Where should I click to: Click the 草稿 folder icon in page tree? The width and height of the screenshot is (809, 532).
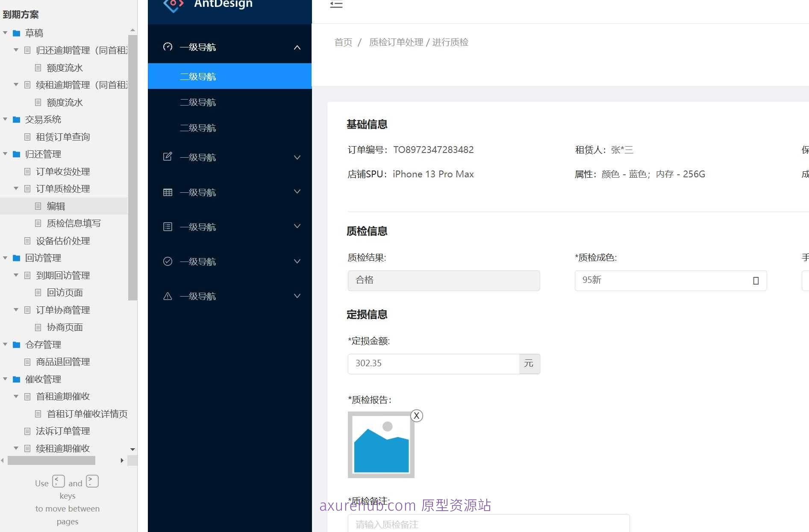pos(17,33)
